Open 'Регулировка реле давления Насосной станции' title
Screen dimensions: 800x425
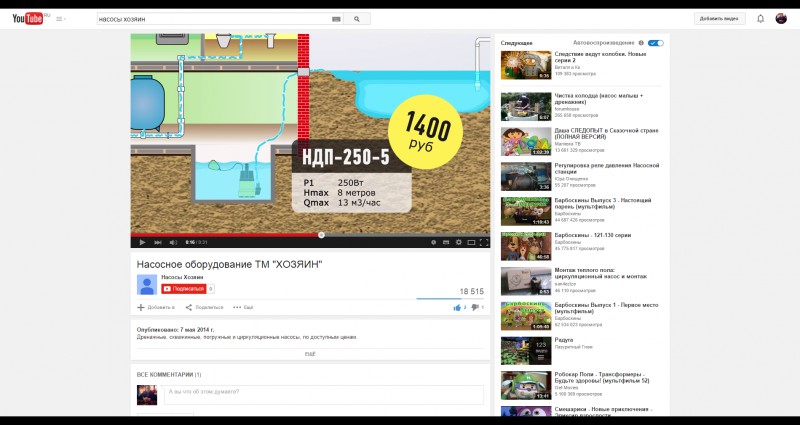(x=607, y=168)
